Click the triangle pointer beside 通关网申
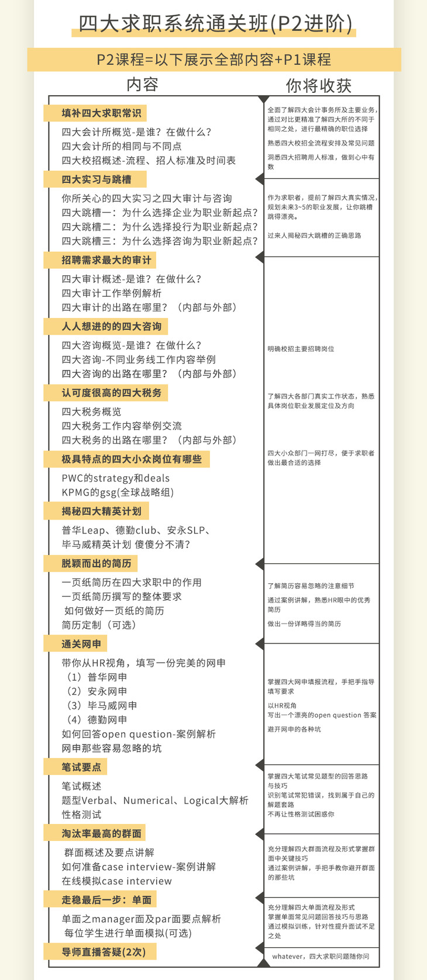The image size is (427, 980). tap(260, 644)
